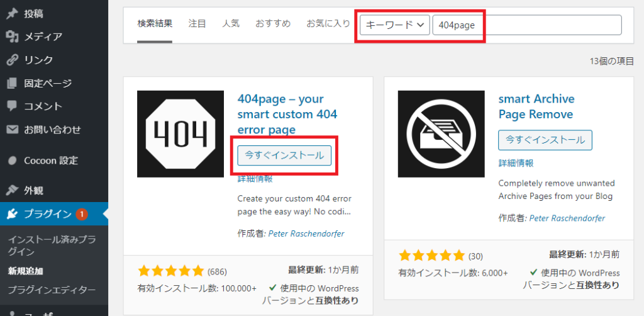Click the media icon beside メディア
This screenshot has height=316, width=644.
coord(13,37)
